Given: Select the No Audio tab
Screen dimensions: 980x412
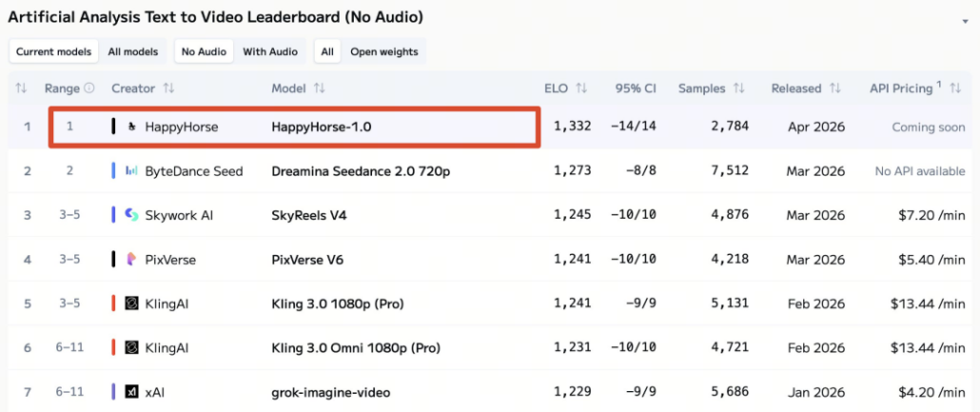Looking at the screenshot, I should (204, 51).
